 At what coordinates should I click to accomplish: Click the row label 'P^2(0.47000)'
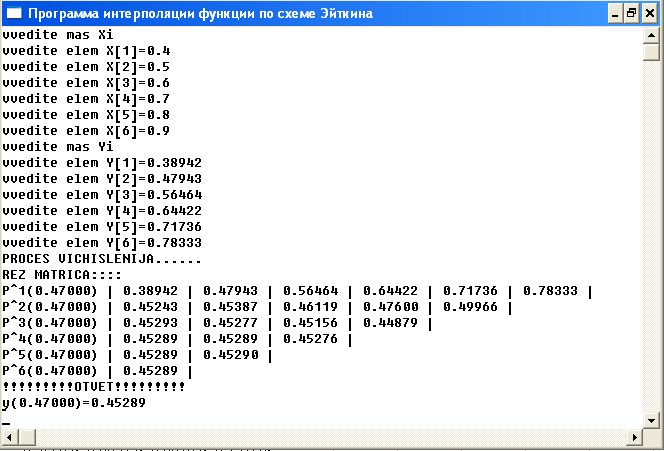[50, 307]
